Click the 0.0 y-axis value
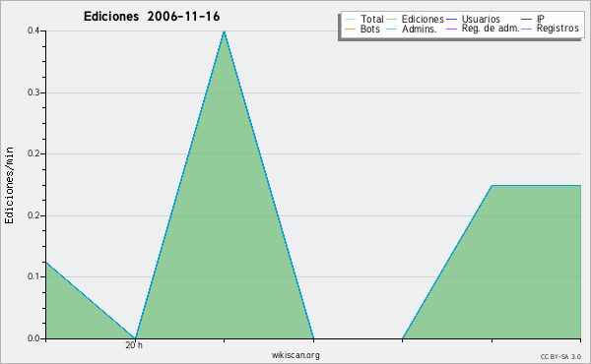 click(x=33, y=338)
